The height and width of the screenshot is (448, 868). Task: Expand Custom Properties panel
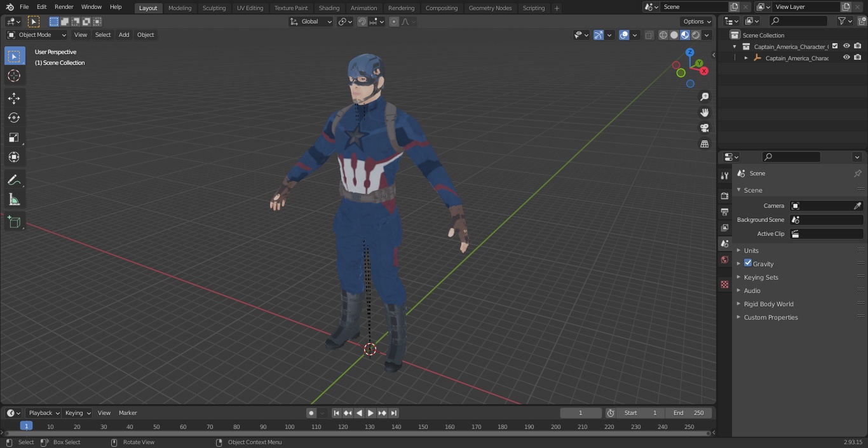(771, 317)
